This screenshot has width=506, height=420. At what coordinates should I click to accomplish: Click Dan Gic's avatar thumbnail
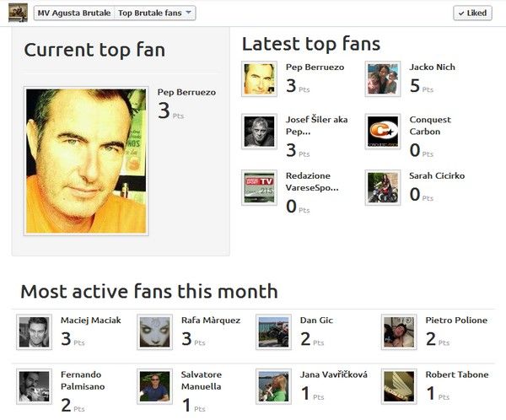[273, 332]
